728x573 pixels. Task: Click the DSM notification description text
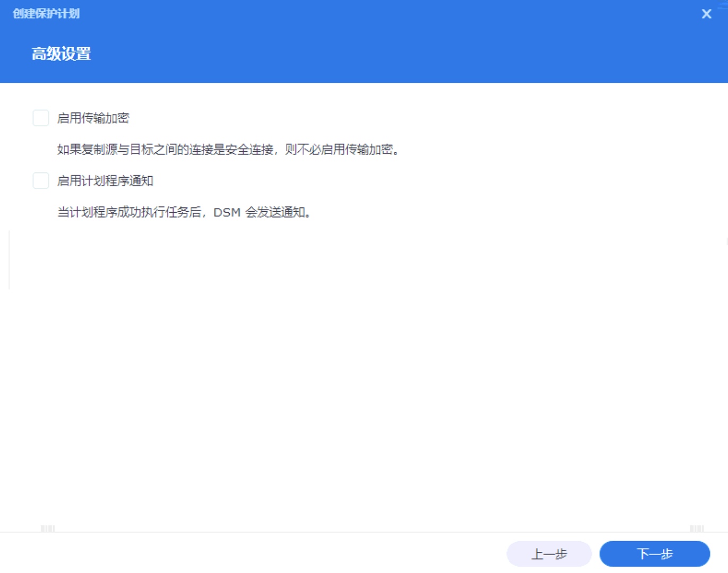pyautogui.click(x=185, y=212)
